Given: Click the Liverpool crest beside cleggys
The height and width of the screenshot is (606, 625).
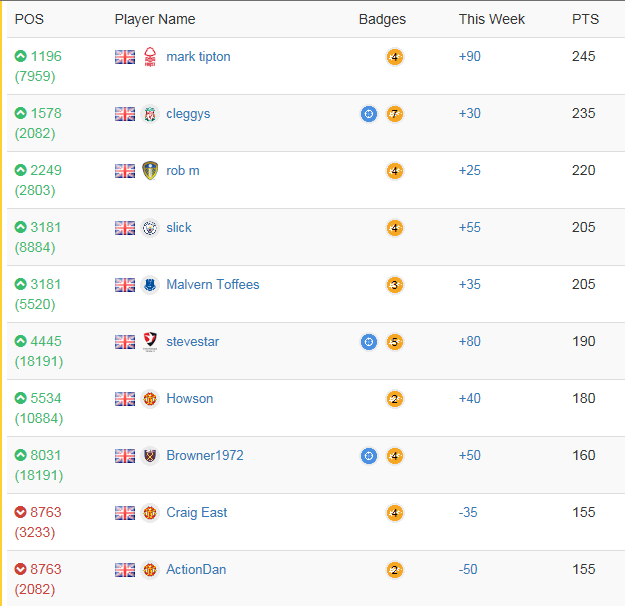Looking at the screenshot, I should pos(150,114).
